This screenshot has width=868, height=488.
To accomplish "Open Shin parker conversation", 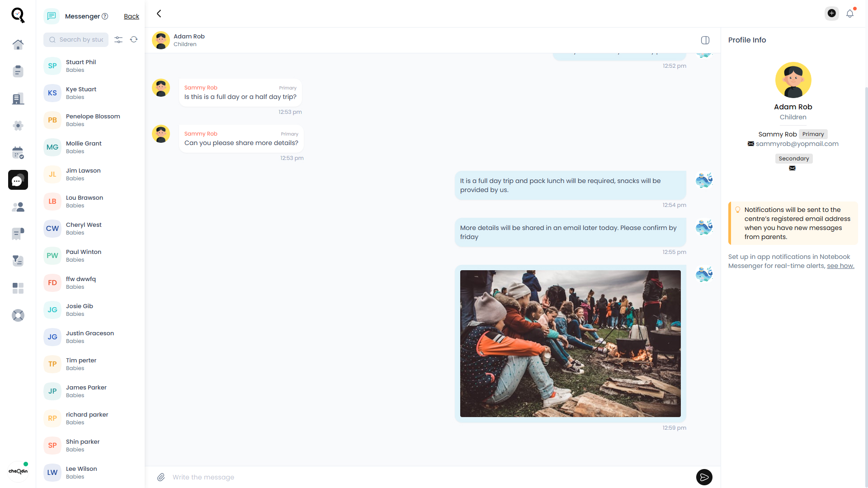I will (x=90, y=446).
